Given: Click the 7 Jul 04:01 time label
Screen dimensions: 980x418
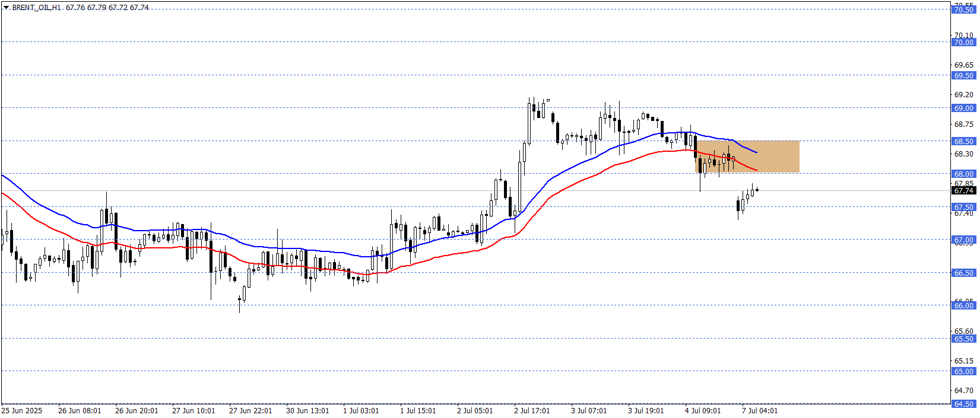Looking at the screenshot, I should [x=760, y=410].
